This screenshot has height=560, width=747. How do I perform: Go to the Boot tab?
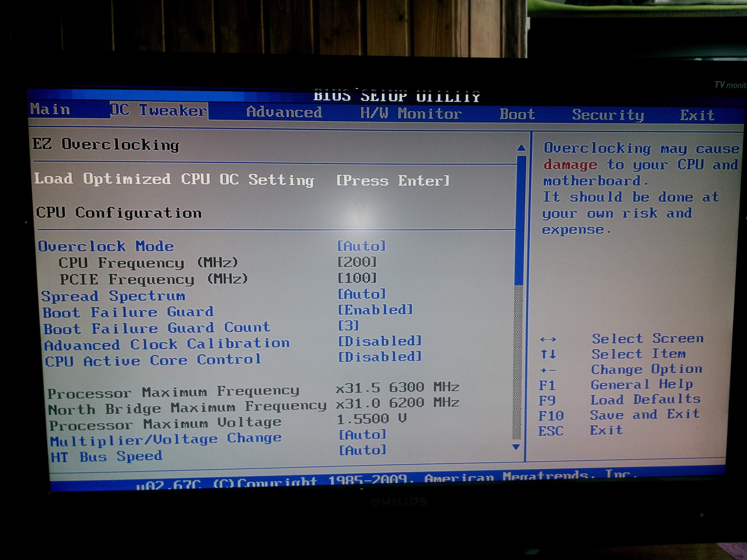pyautogui.click(x=517, y=114)
